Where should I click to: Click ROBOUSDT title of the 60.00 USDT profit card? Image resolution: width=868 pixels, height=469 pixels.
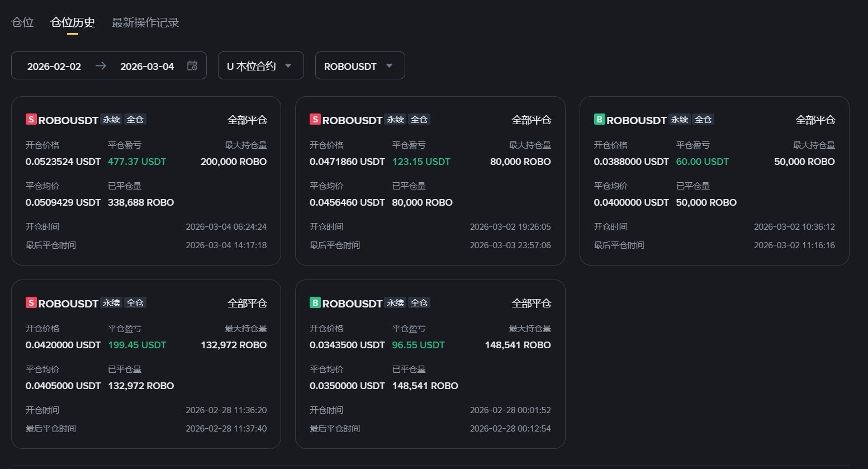pyautogui.click(x=637, y=120)
